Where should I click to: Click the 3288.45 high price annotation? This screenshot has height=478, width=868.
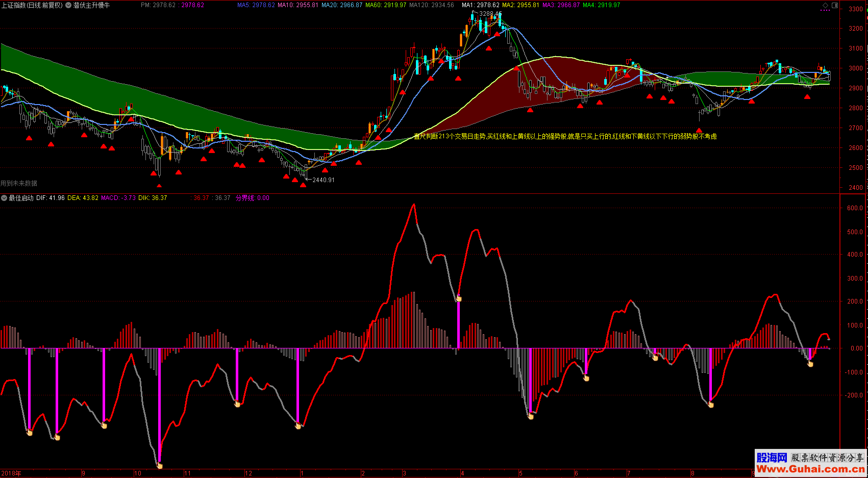(x=490, y=14)
